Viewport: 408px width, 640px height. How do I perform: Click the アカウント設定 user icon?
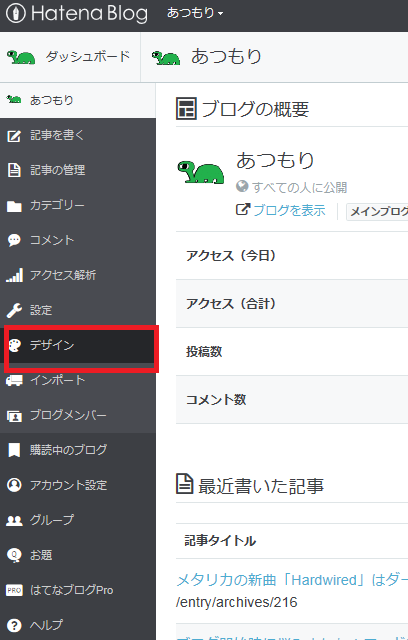coord(14,485)
